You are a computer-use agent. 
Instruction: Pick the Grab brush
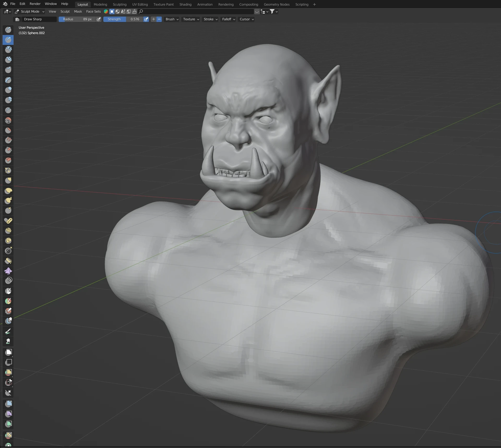click(8, 180)
